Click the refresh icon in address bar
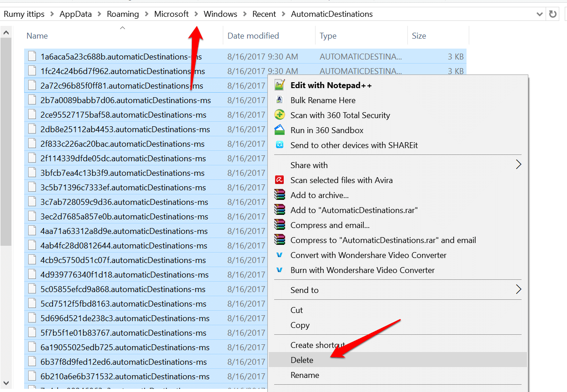Image resolution: width=567 pixels, height=392 pixels. (553, 14)
